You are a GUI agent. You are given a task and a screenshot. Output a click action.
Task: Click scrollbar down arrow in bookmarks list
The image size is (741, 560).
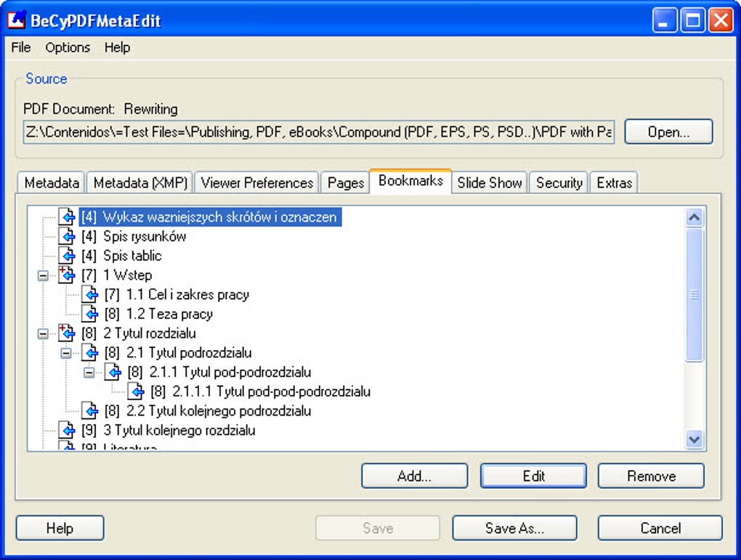tap(694, 439)
